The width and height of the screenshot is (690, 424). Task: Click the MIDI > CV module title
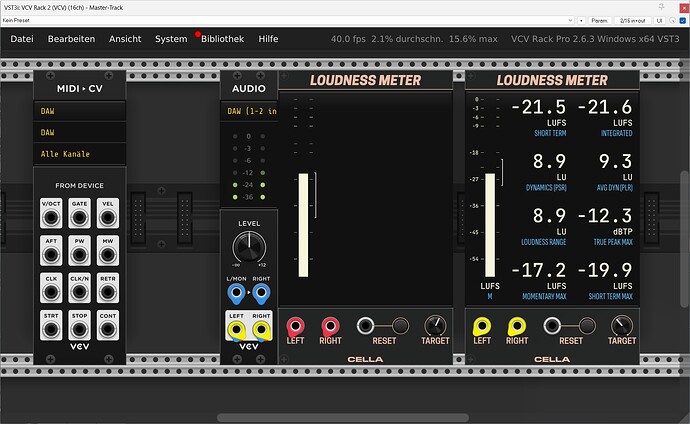pos(80,88)
